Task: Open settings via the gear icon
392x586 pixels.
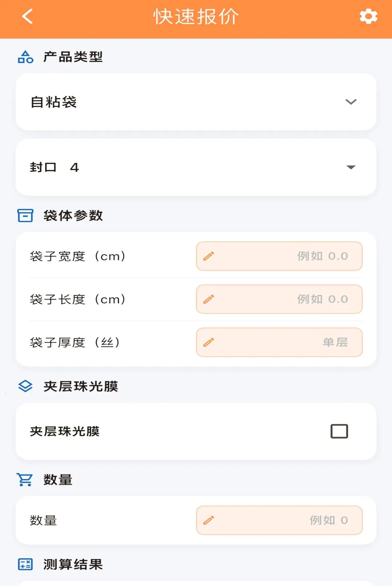Action: pos(368,16)
